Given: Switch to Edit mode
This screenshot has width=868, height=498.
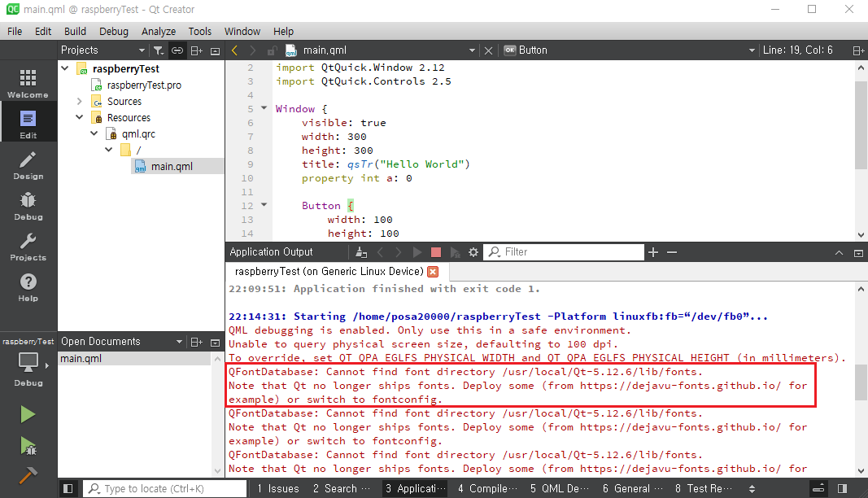Looking at the screenshot, I should click(x=28, y=124).
